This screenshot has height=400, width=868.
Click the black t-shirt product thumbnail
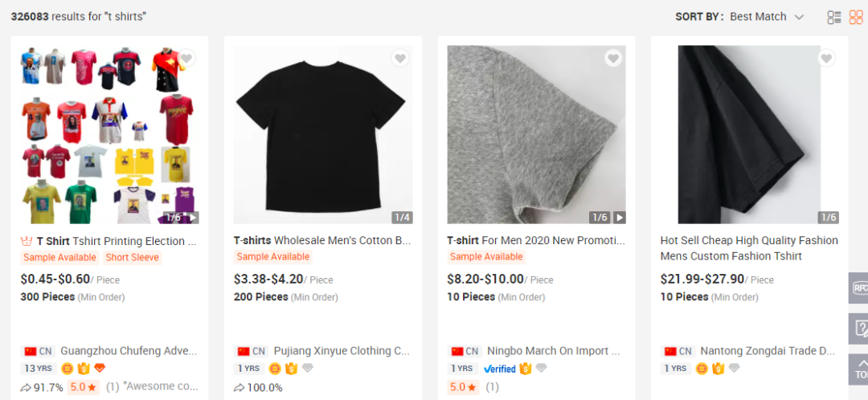click(x=322, y=133)
